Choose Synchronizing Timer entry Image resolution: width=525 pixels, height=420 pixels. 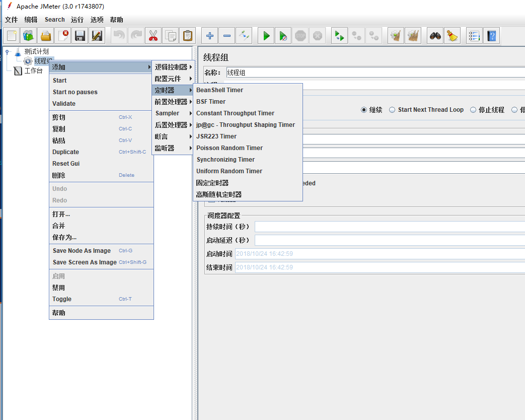[x=248, y=160]
